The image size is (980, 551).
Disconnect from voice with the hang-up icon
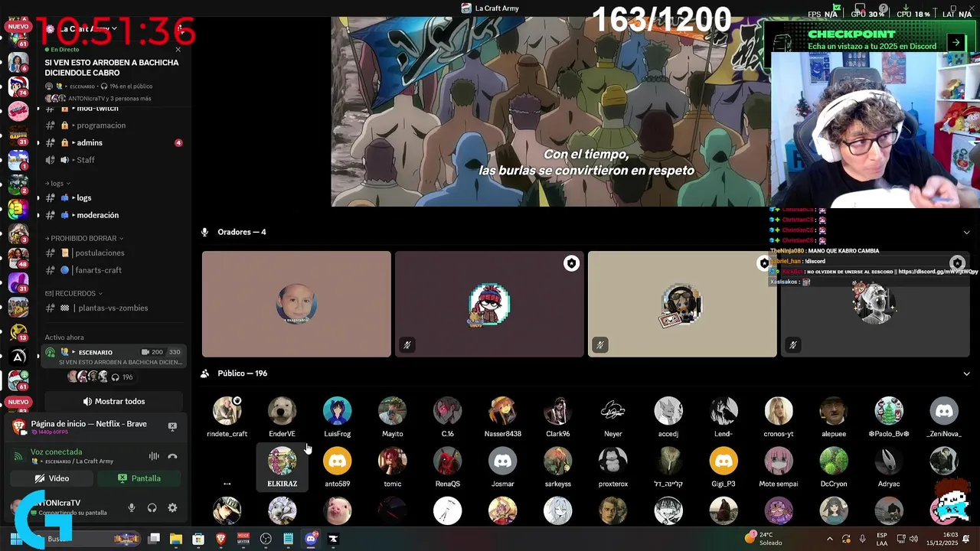[172, 456]
